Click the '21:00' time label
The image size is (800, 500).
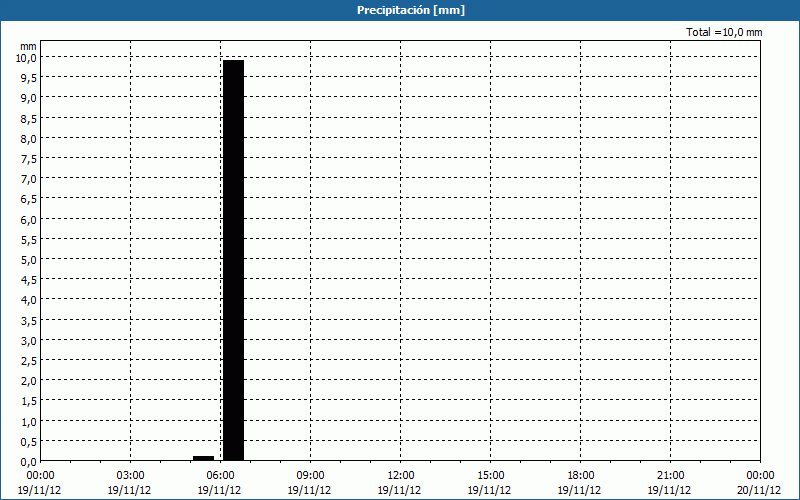click(x=670, y=476)
